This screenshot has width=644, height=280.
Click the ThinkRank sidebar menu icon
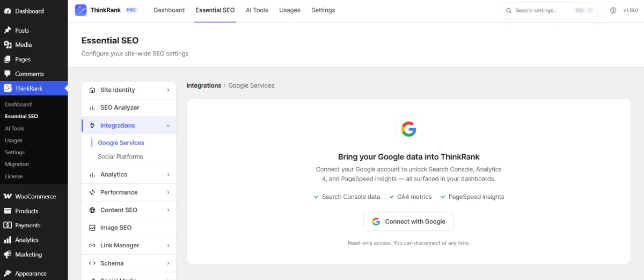[8, 88]
